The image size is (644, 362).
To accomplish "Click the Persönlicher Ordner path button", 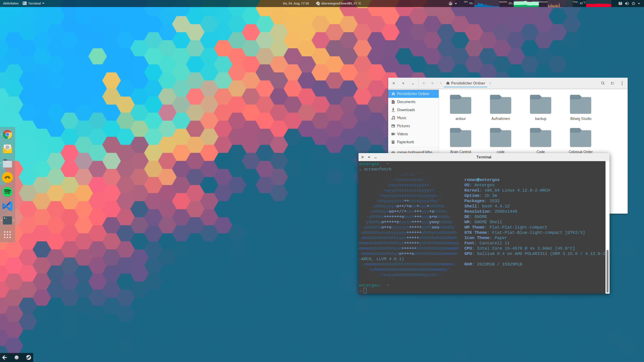I will coord(465,83).
